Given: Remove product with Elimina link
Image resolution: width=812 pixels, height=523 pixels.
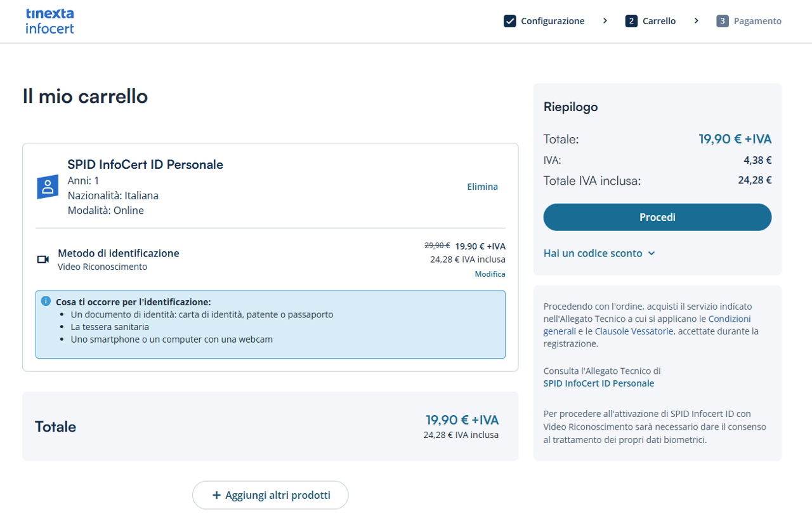Looking at the screenshot, I should tap(482, 187).
